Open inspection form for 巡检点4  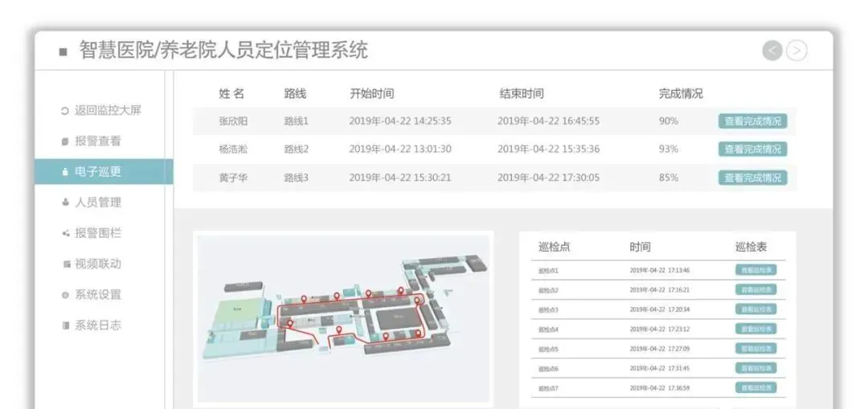(755, 329)
